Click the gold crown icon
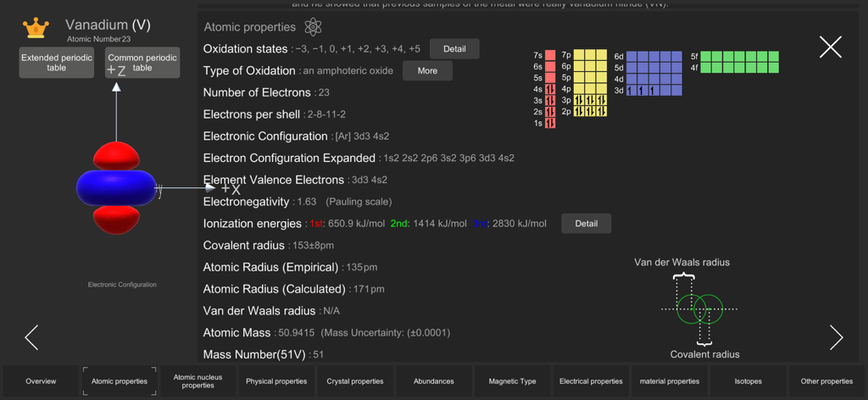 [36, 28]
